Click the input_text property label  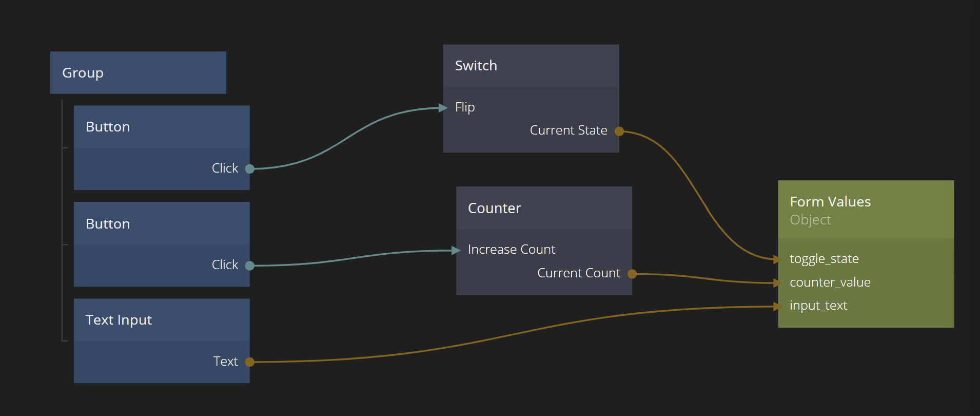pos(818,306)
